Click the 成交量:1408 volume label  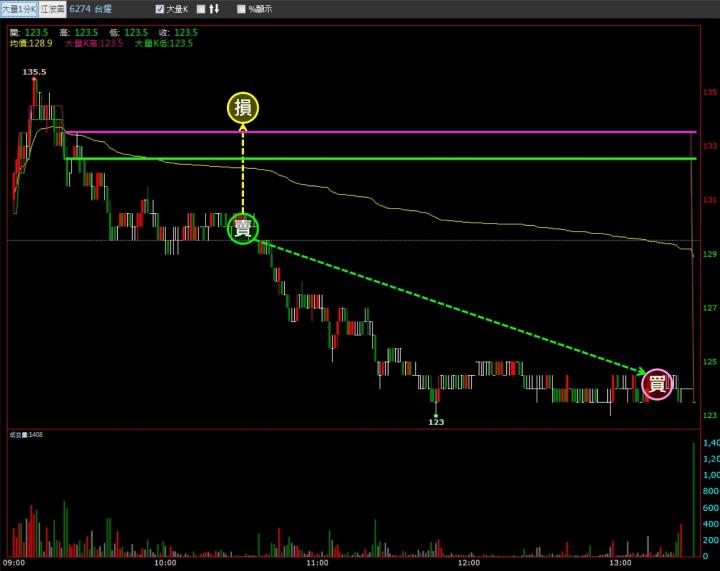pyautogui.click(x=26, y=435)
